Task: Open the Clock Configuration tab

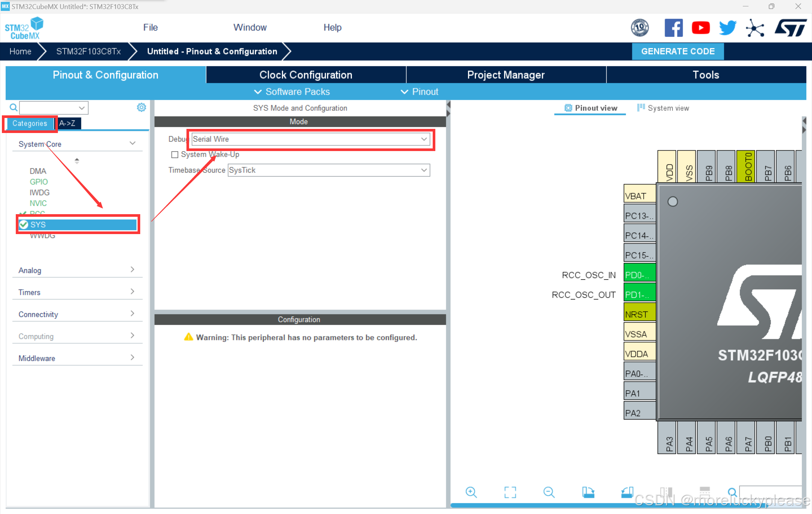Action: pos(306,75)
